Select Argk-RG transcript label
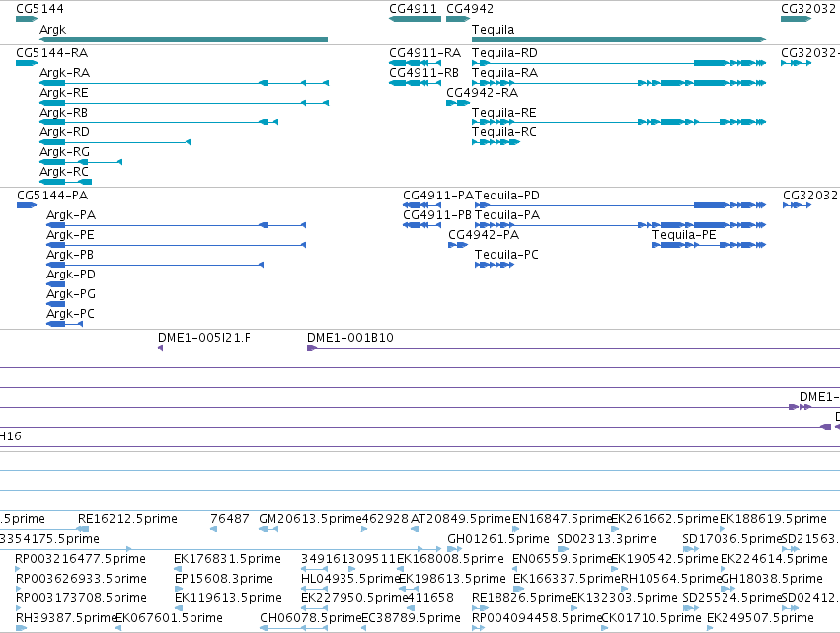This screenshot has height=633, width=840. (x=64, y=152)
